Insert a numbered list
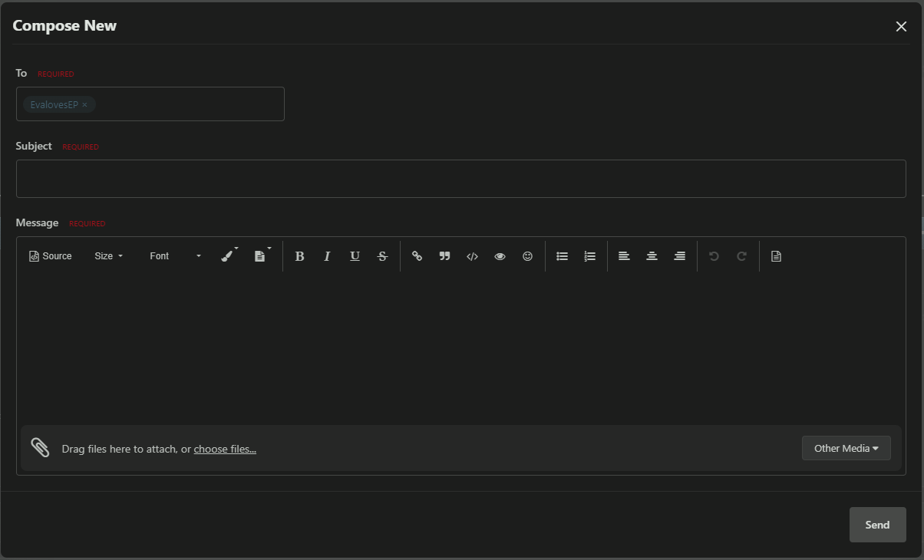This screenshot has height=560, width=924. 590,256
